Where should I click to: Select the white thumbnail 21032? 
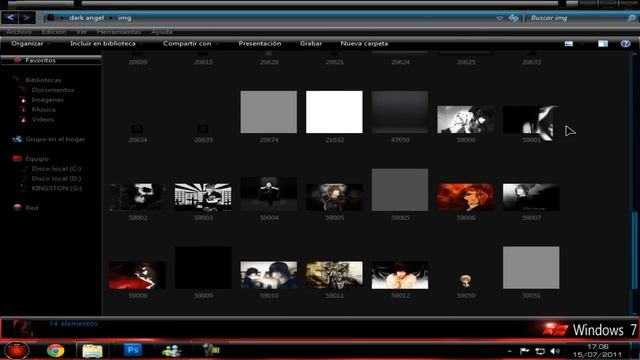tap(334, 112)
